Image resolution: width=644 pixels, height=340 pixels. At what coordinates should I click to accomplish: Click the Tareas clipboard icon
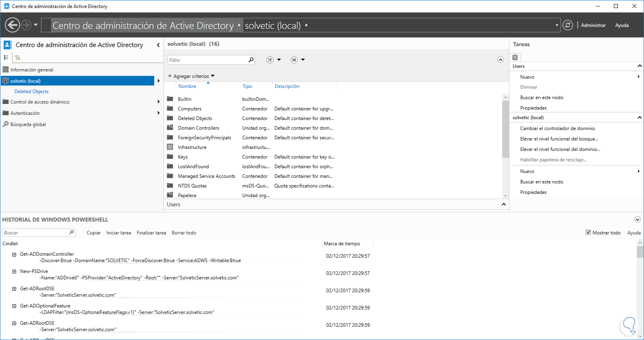click(515, 57)
